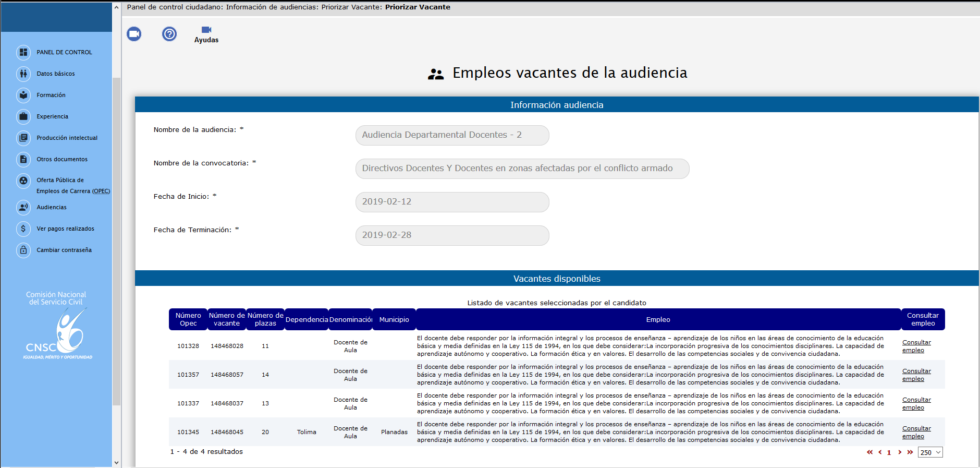Open Consultar empleo link for Opec 101345
Viewport: 980px width, 468px height.
coord(916,432)
